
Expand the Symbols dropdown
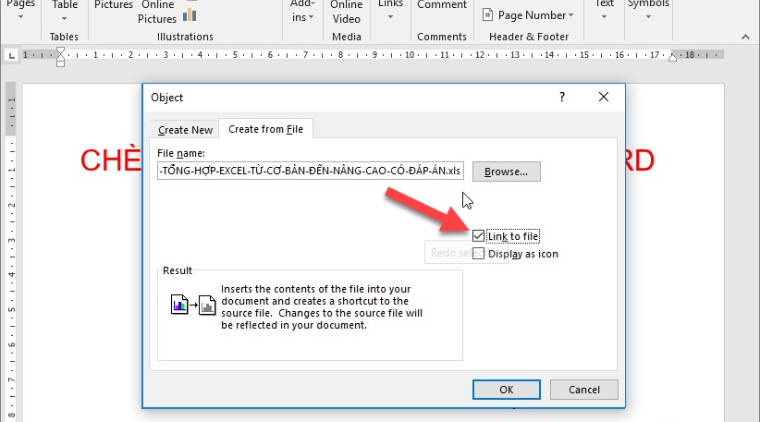pos(648,10)
